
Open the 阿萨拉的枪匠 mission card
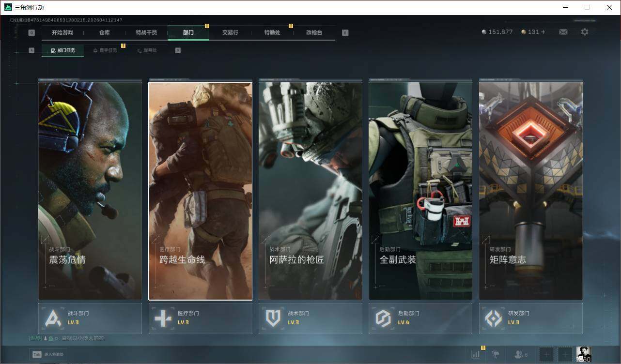tap(310, 191)
